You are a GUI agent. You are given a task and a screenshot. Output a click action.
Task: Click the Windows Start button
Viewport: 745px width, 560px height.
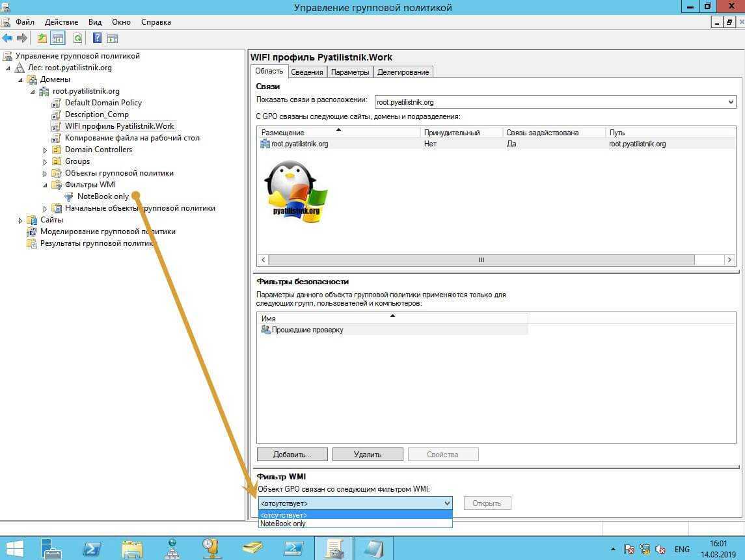14,548
